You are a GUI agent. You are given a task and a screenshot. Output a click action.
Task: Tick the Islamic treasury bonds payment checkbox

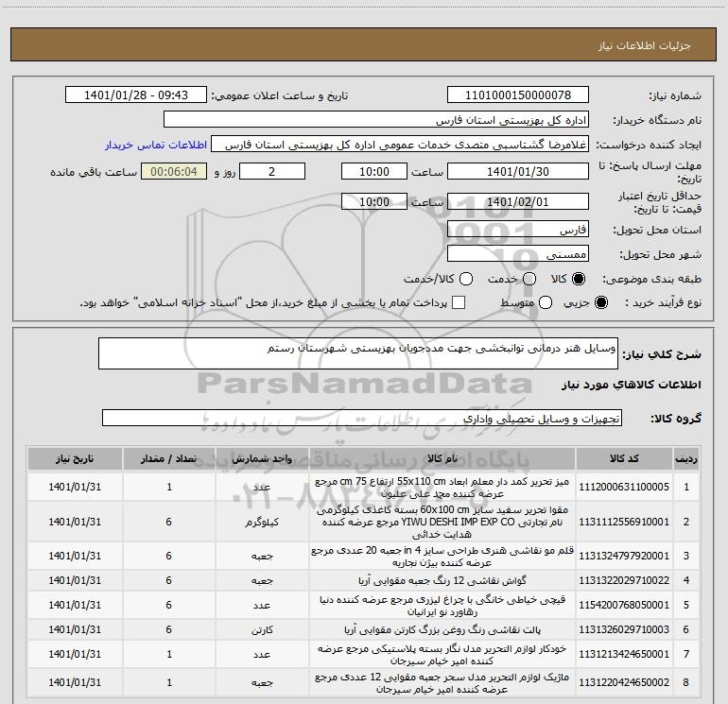(x=459, y=302)
